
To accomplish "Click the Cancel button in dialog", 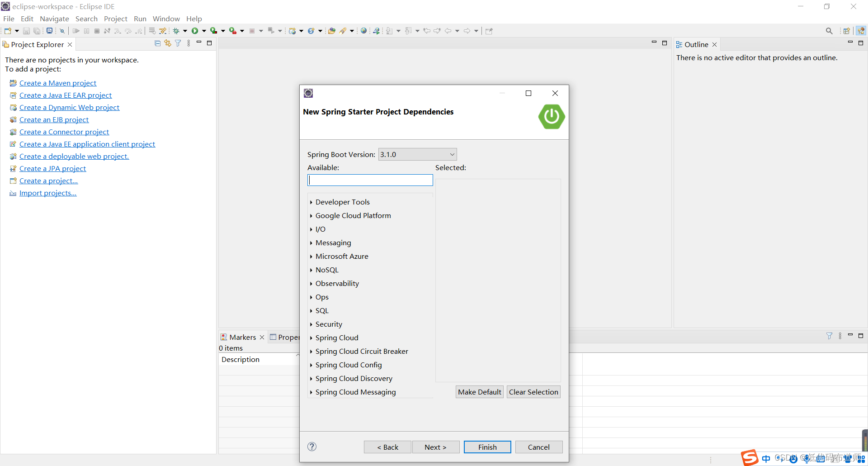I will tap(539, 447).
